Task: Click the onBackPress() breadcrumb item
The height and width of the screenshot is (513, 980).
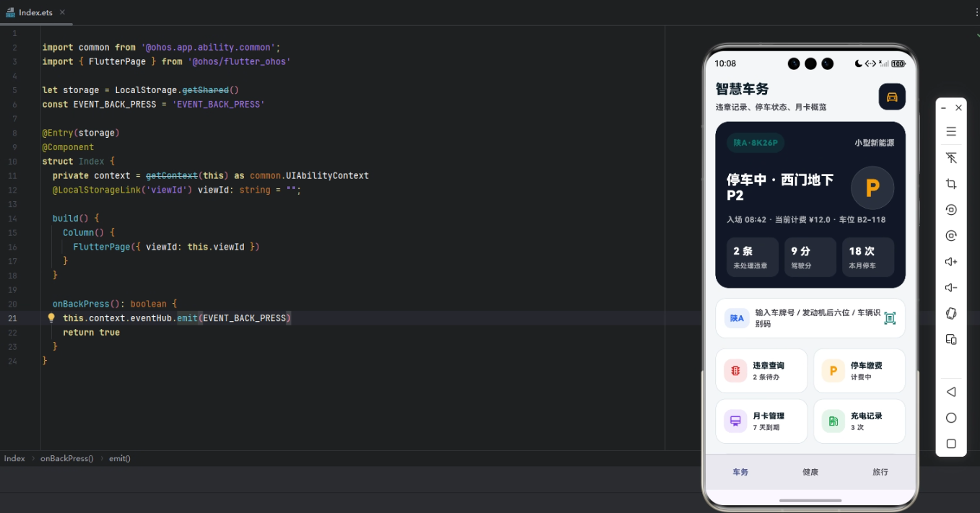Action: pos(67,458)
